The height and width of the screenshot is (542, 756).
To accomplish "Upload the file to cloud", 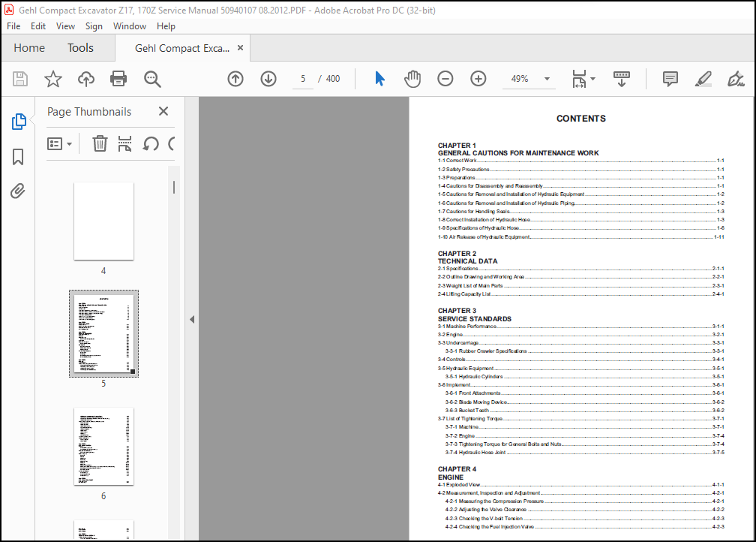I will (x=85, y=79).
